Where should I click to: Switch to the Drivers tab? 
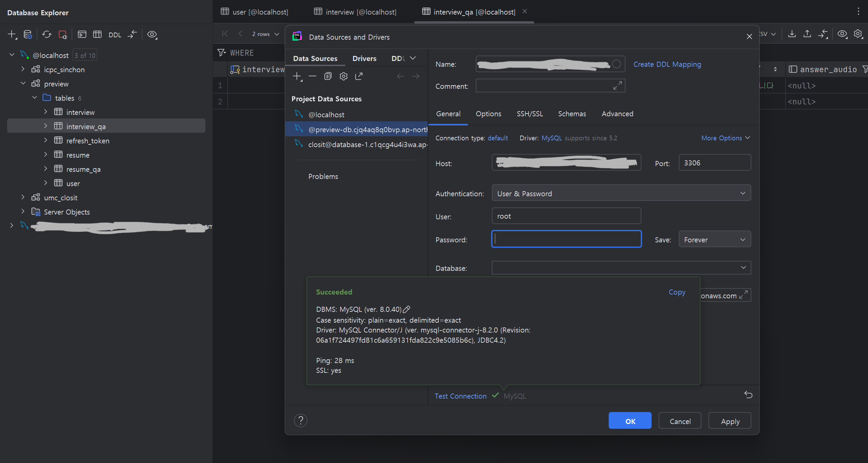tap(364, 58)
